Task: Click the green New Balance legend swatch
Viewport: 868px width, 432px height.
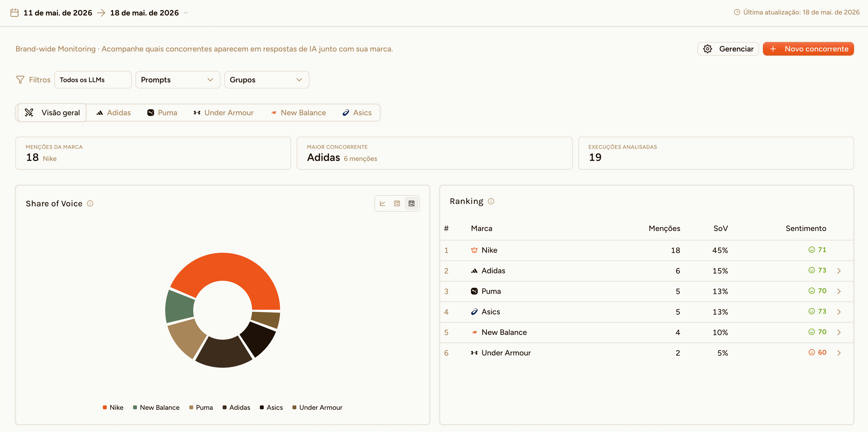Action: pyautogui.click(x=135, y=407)
